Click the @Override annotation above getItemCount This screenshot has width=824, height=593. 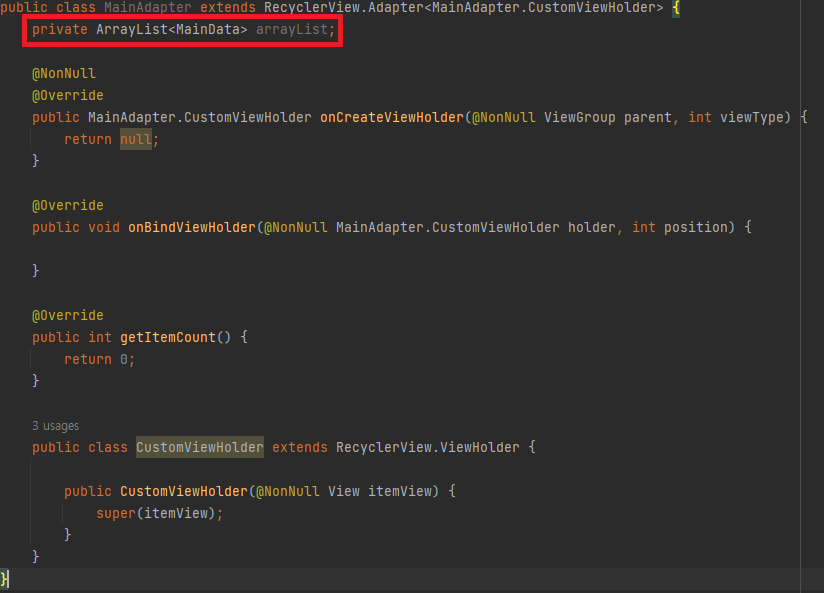(x=68, y=315)
